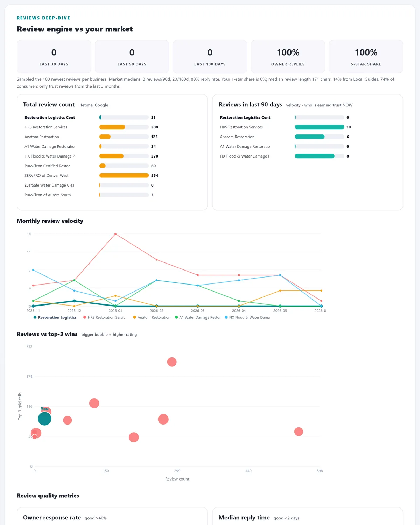The height and width of the screenshot is (525, 420).
Task: Click the Last 180 Days stat card
Action: (210, 56)
